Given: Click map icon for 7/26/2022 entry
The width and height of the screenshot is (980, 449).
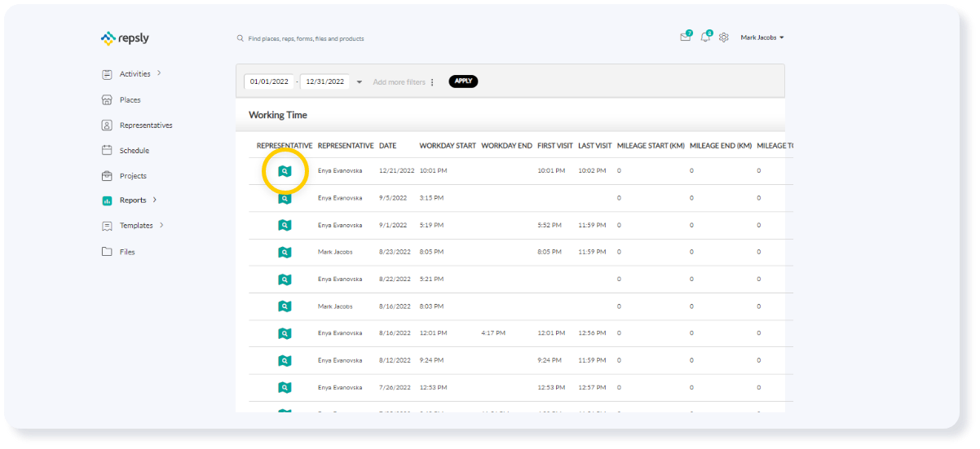Looking at the screenshot, I should click(x=285, y=387).
